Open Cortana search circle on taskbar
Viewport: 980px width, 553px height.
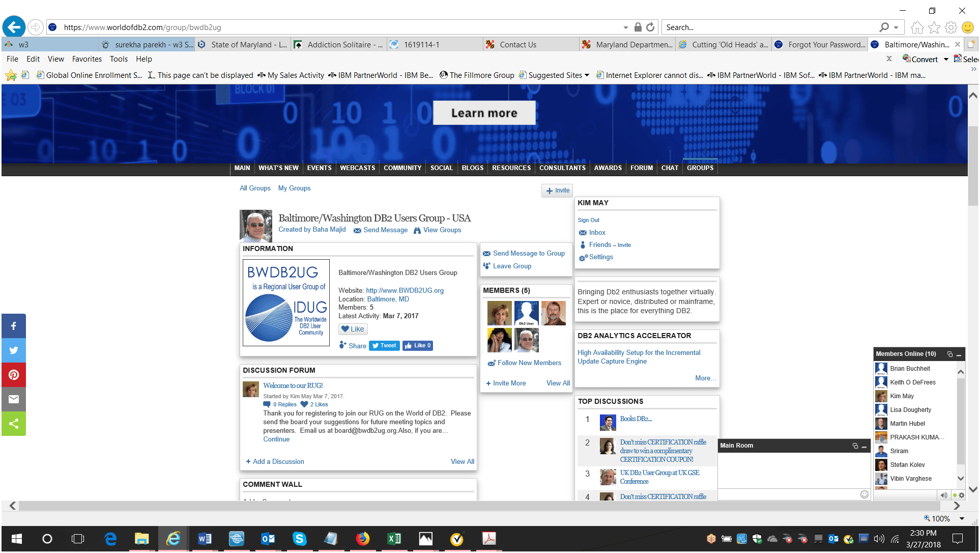tap(47, 539)
